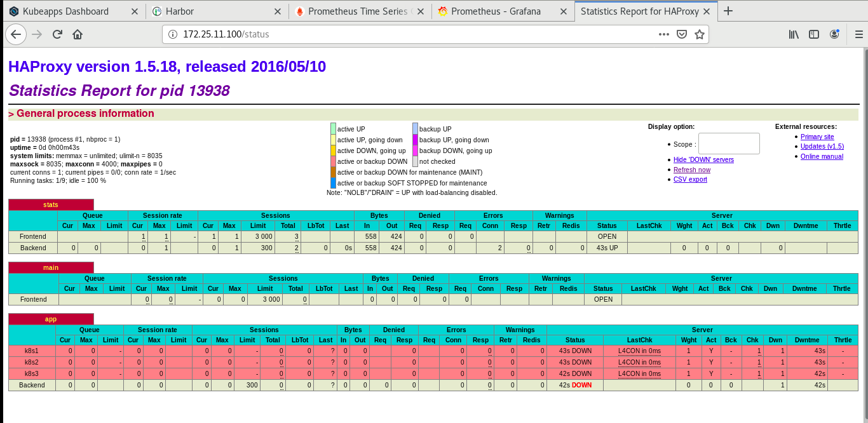Screen dimensions: 868x423
Task: Open the Library icon in toolbar
Action: click(794, 34)
